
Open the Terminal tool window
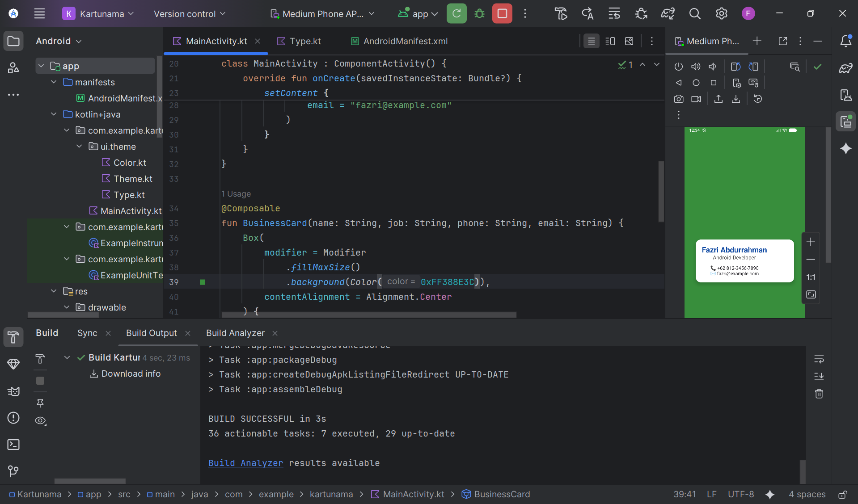pos(13,445)
